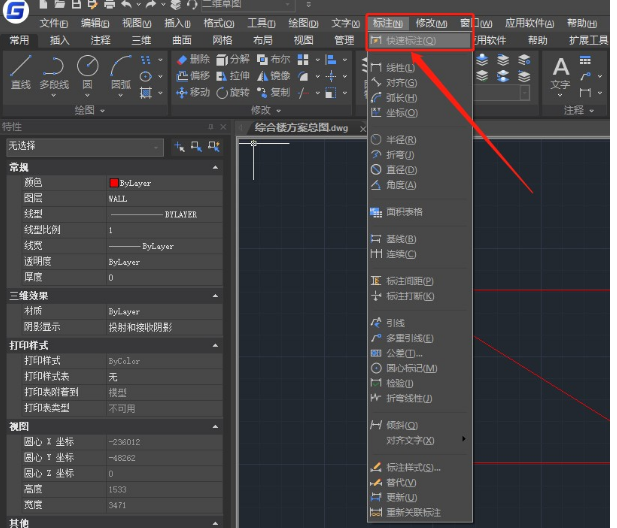Click the red ByLayer color swatch
This screenshot has height=528, width=617.
114,183
